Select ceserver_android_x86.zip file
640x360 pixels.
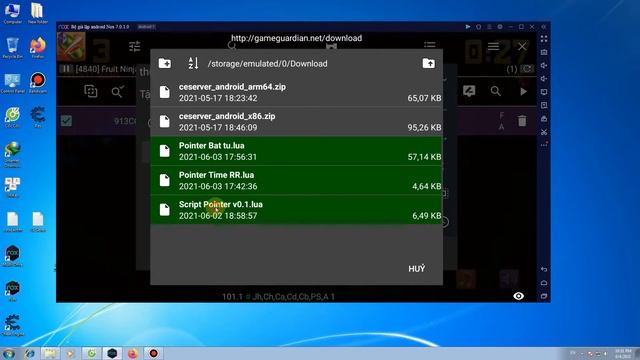pyautogui.click(x=297, y=122)
